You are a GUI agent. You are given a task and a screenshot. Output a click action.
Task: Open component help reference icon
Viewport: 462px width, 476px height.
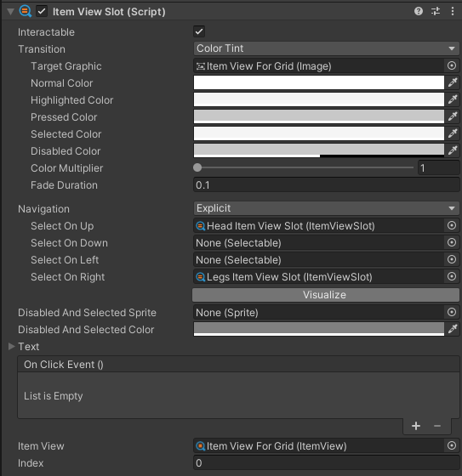tap(419, 12)
